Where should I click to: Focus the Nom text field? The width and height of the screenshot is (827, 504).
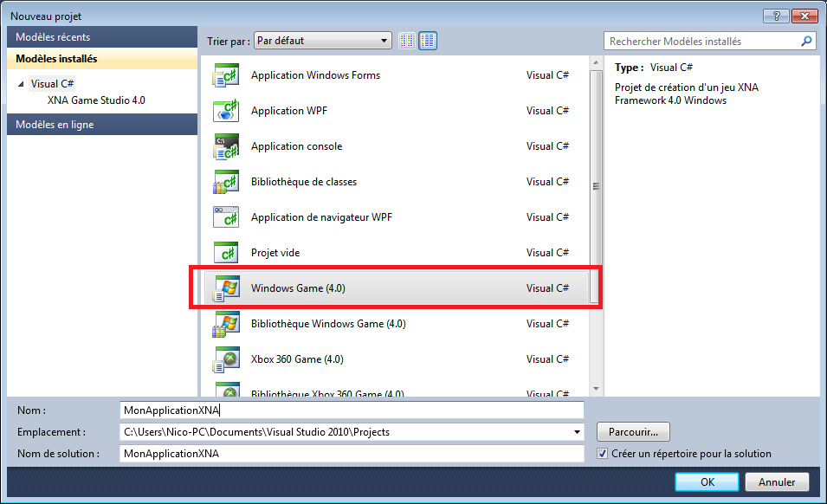(x=352, y=410)
